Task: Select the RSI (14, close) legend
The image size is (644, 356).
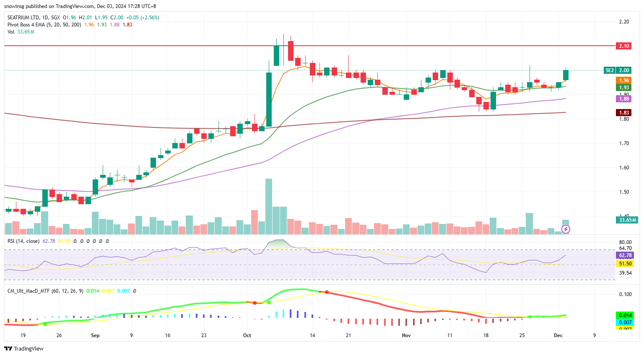Action: click(x=23, y=241)
